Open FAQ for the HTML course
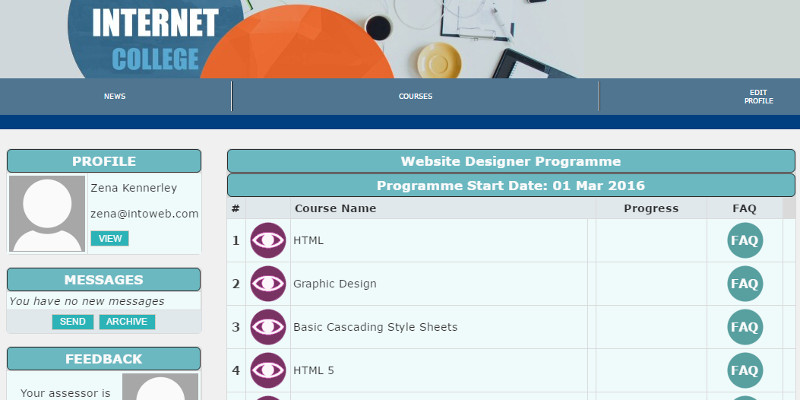 (745, 240)
